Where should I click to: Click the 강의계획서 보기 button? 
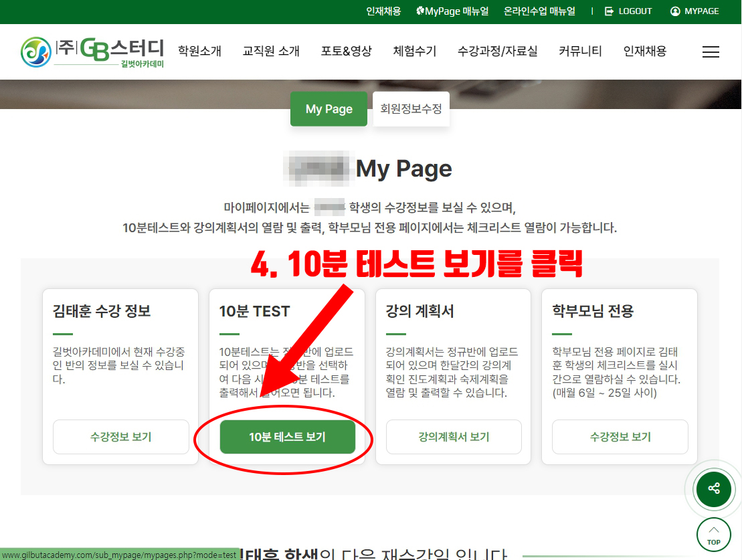pyautogui.click(x=454, y=437)
